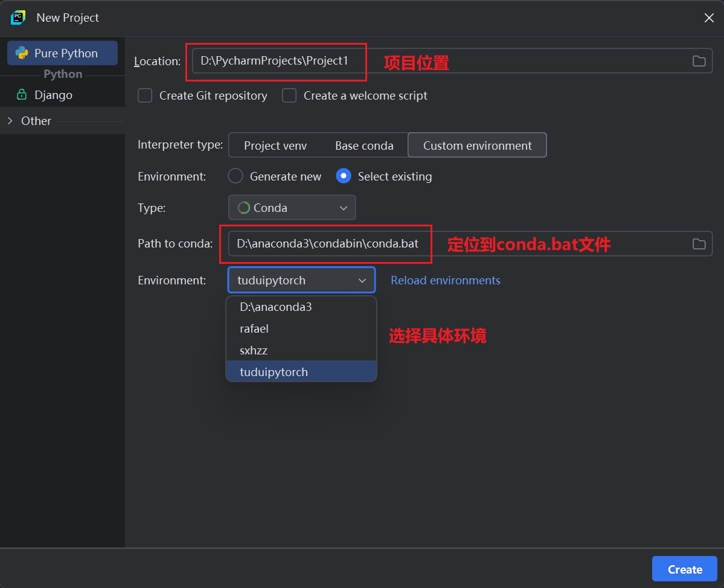Click the Create button
The width and height of the screenshot is (724, 588).
click(684, 569)
